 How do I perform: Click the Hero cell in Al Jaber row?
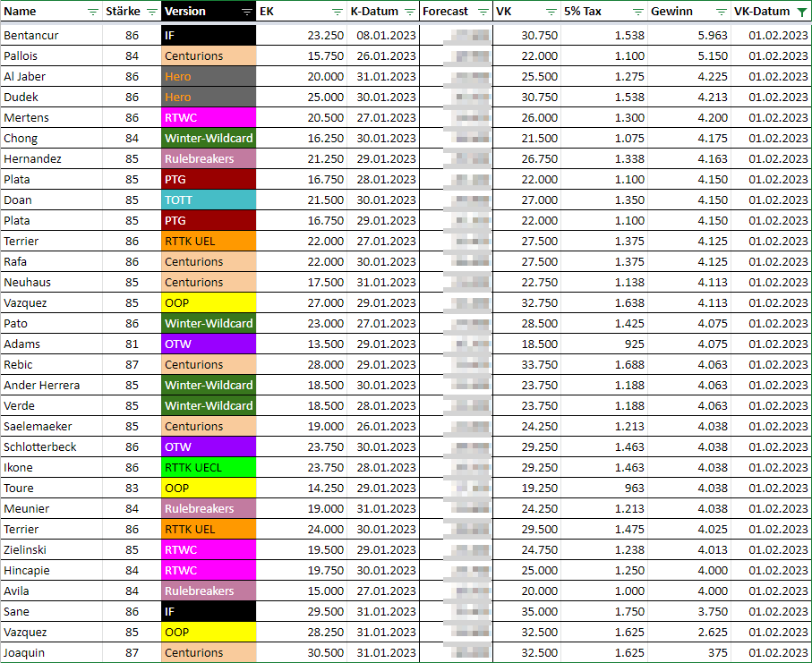click(x=209, y=77)
